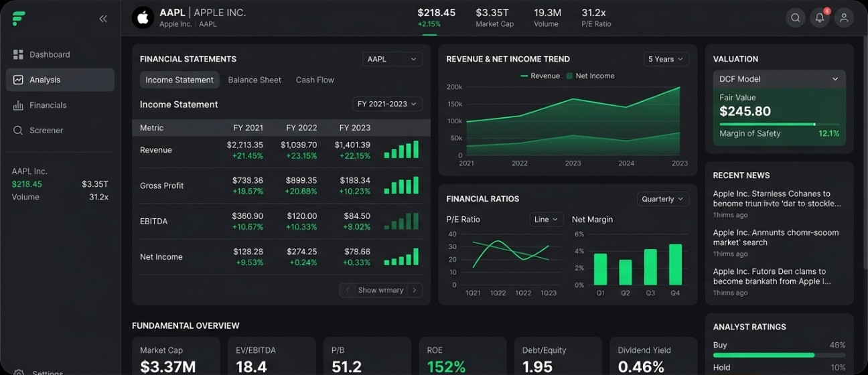Switch to the Balance Sheet tab
Viewport: 868px width, 375px height.
point(255,80)
